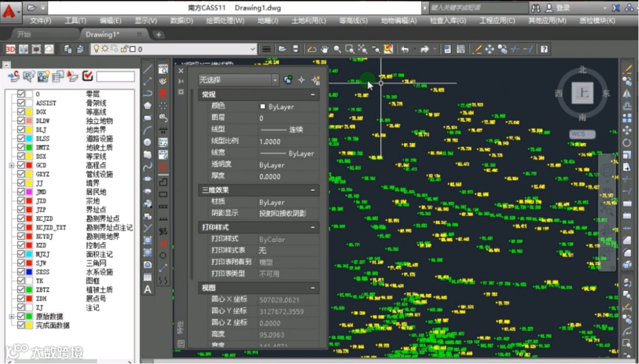The image size is (639, 364).
Task: Click the rotate circle tool in right toolbar
Action: 627,143
